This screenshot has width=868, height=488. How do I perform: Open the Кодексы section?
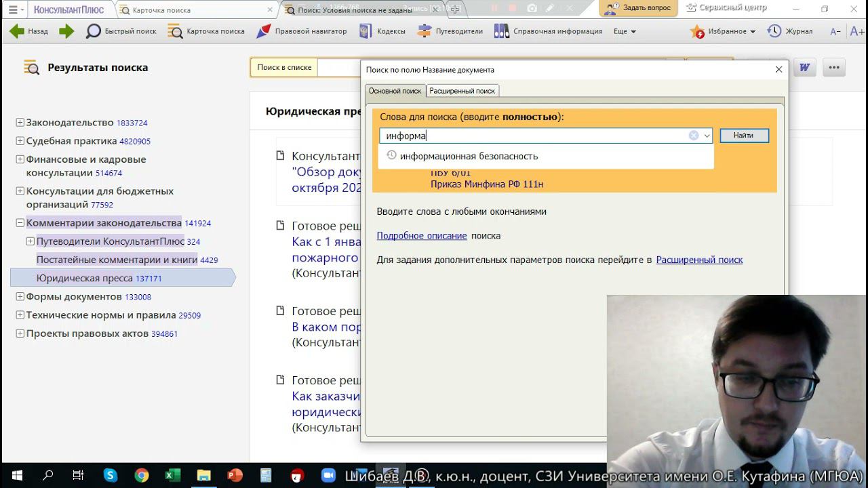pos(382,31)
